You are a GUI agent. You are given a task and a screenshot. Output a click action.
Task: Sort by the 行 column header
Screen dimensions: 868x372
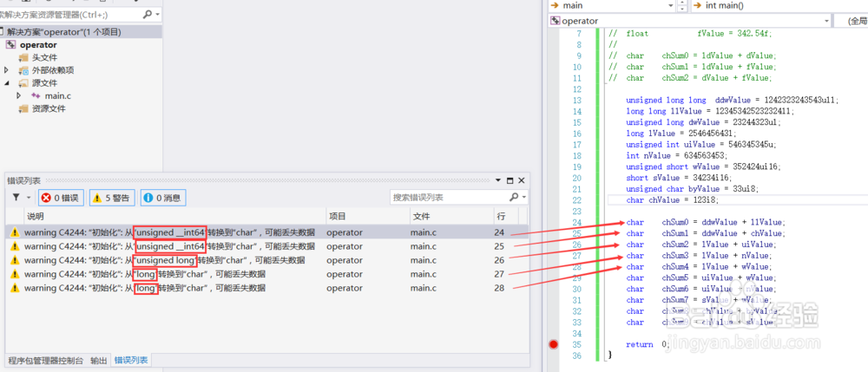tap(507, 216)
